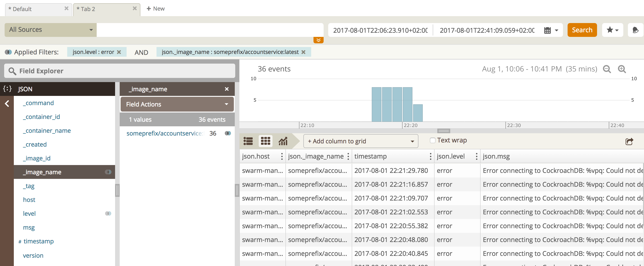644x266 pixels.
Task: Select the host field
Action: point(29,200)
